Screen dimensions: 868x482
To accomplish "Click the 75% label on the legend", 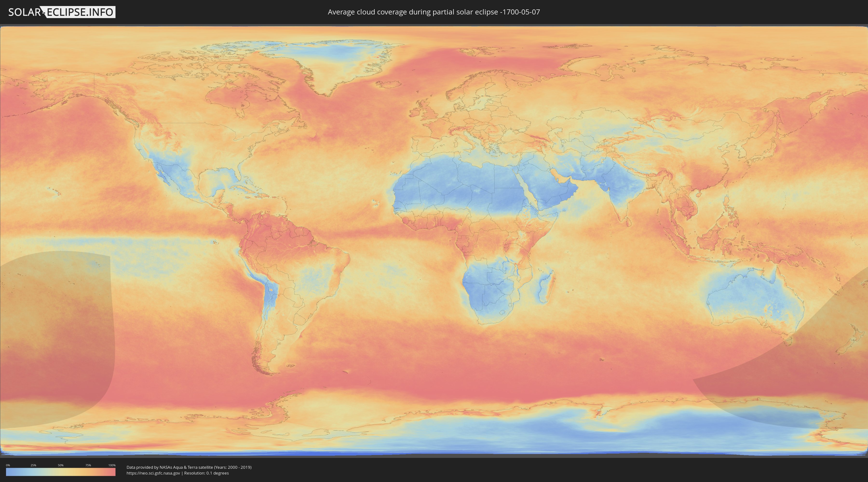I will (88, 465).
